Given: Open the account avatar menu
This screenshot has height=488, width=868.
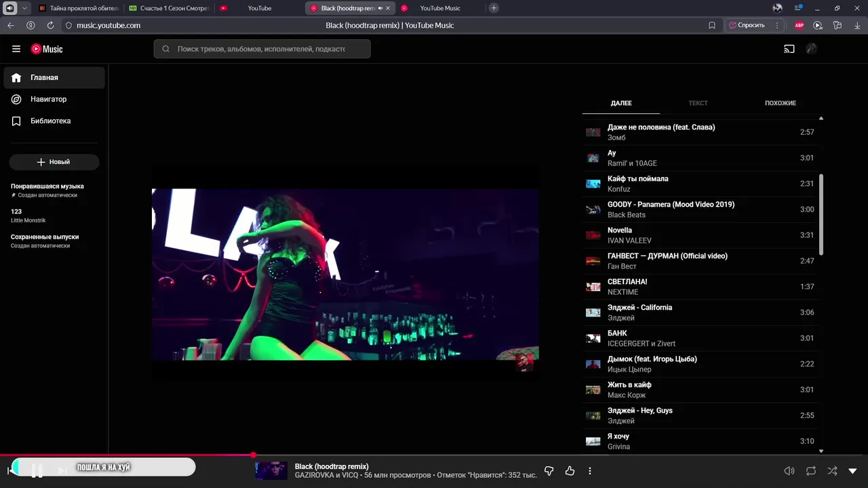Looking at the screenshot, I should pyautogui.click(x=811, y=49).
